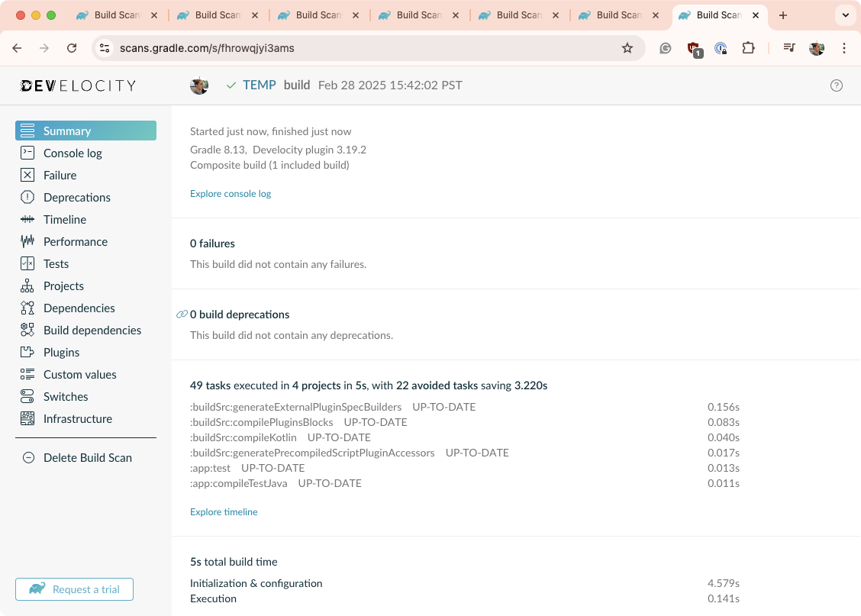Screen dimensions: 861x616
Task: Click the address bar URL field
Action: [366, 48]
